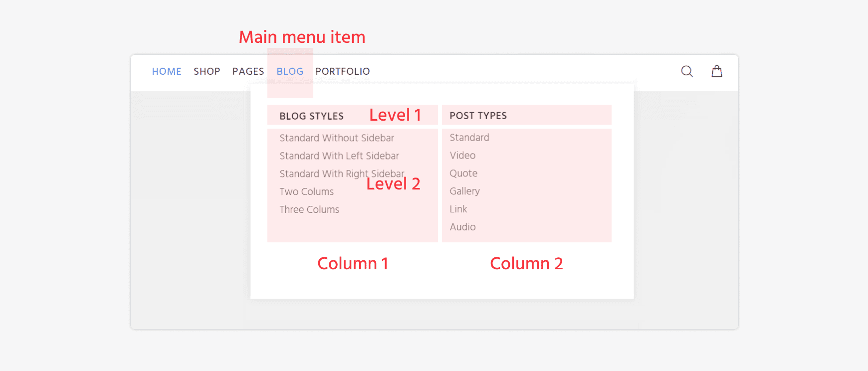
Task: Click the POST TYPES column heading
Action: point(477,115)
